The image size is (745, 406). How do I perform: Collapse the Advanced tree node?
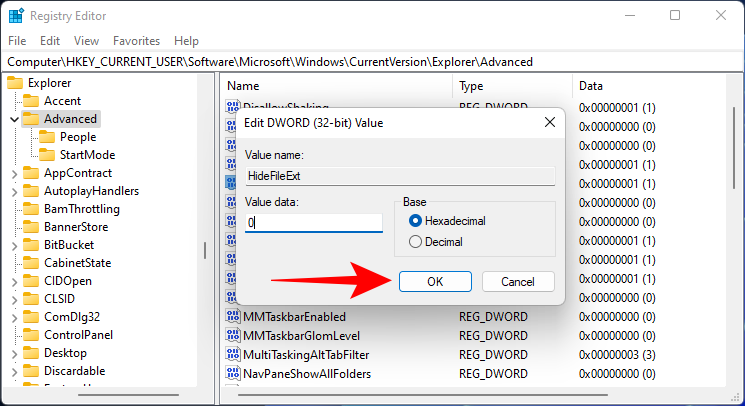click(x=14, y=119)
